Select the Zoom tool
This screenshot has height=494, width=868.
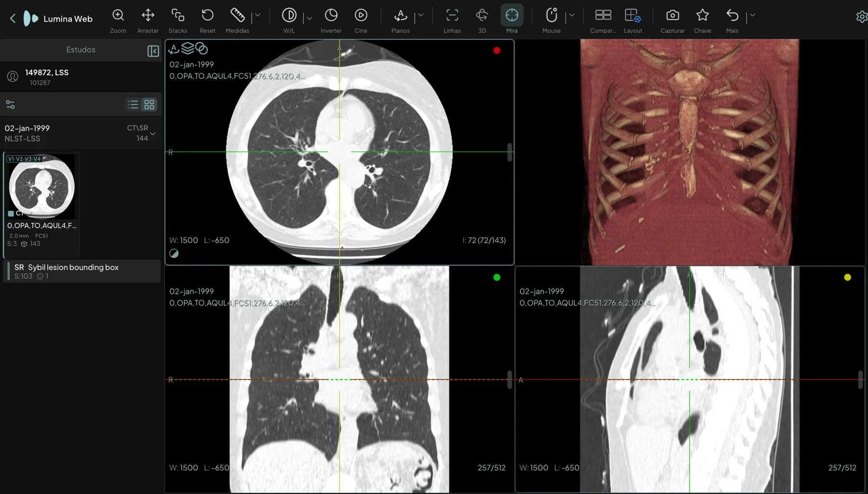118,15
